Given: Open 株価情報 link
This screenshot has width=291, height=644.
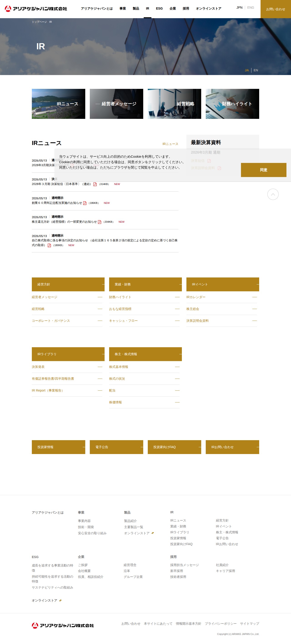Looking at the screenshot, I should pyautogui.click(x=144, y=402).
